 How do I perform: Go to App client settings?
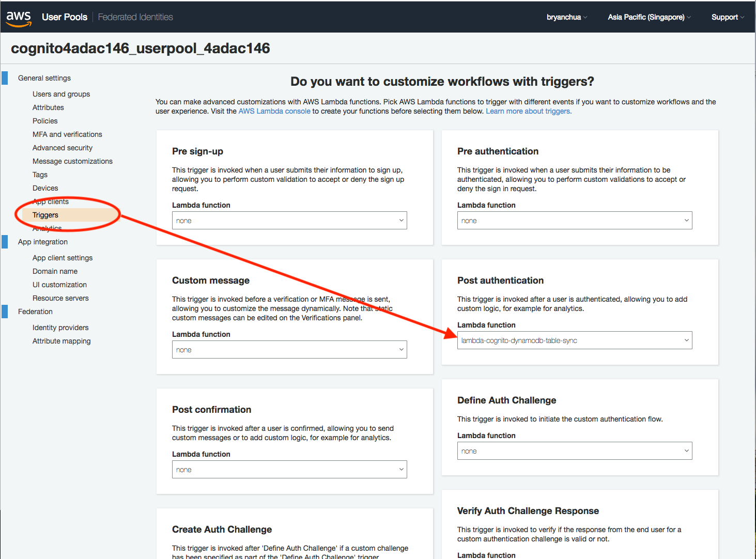coord(63,258)
